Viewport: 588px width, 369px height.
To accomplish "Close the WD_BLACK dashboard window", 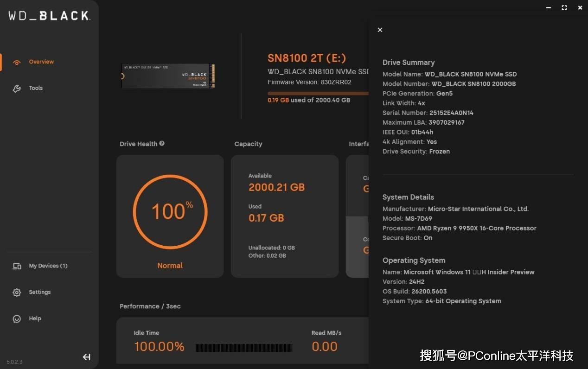I will point(580,8).
